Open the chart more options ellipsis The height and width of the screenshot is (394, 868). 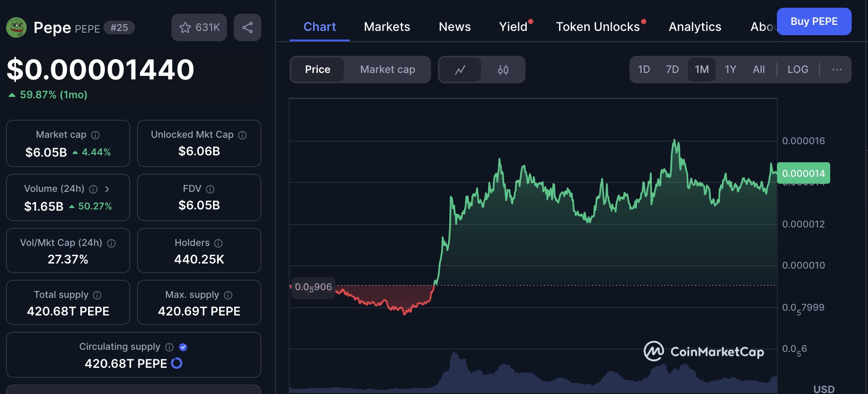[837, 70]
